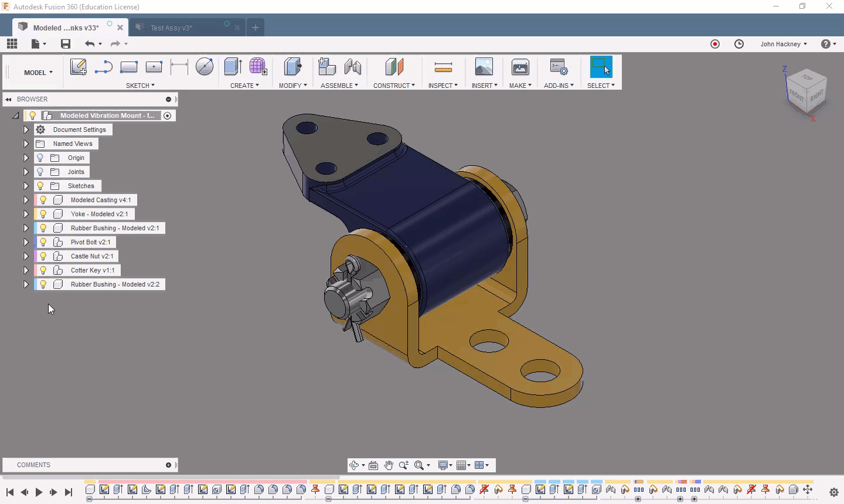Click the Undo arrow

(x=89, y=44)
